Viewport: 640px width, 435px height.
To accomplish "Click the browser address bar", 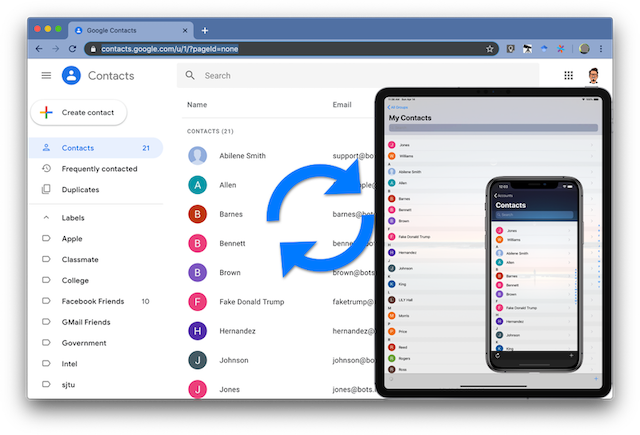I will coord(291,49).
